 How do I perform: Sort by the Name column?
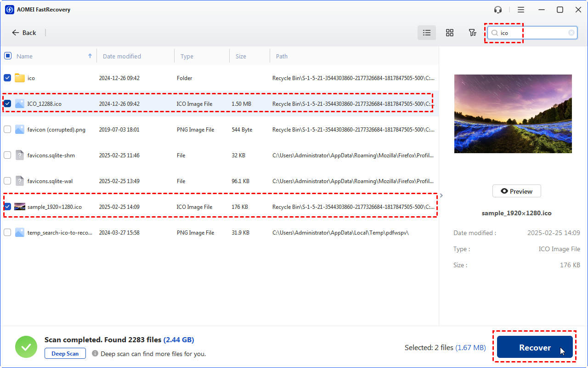coord(25,56)
